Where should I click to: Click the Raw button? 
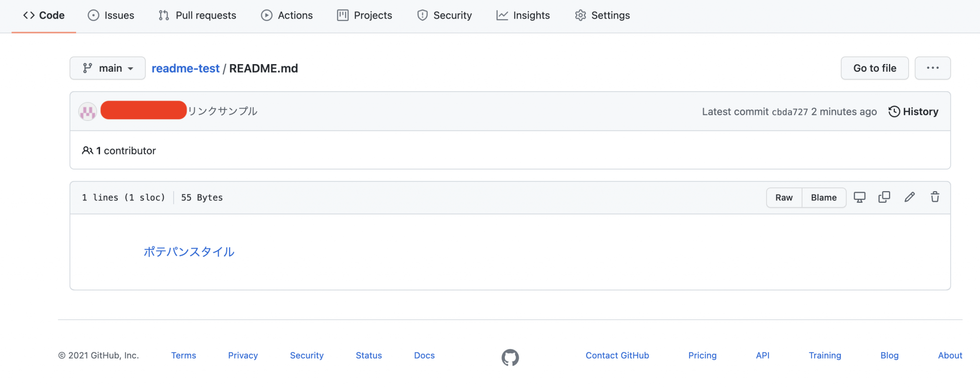click(784, 197)
